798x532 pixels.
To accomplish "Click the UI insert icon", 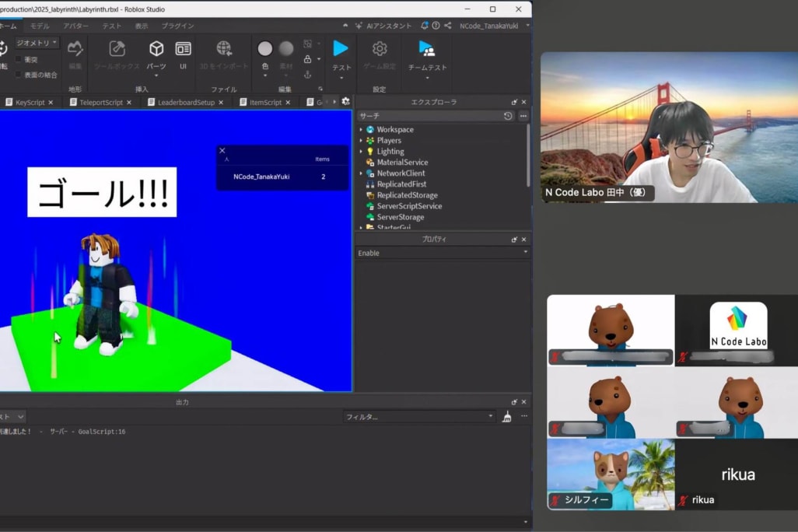I will click(x=183, y=49).
